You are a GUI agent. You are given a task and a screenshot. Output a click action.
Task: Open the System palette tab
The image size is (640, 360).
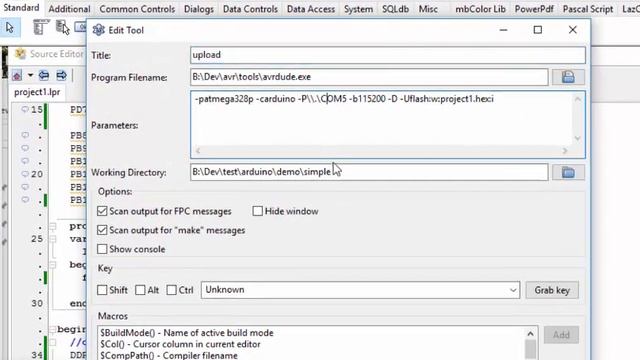[358, 9]
